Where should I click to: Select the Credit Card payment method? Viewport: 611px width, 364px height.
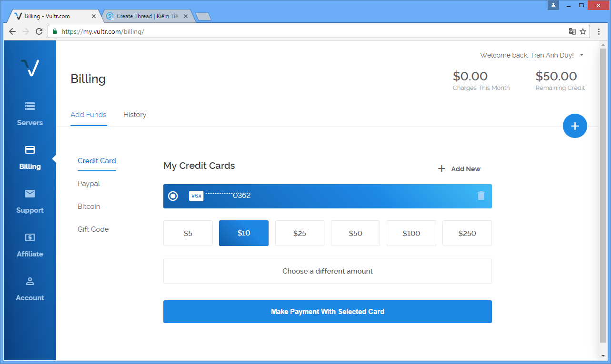click(x=97, y=161)
